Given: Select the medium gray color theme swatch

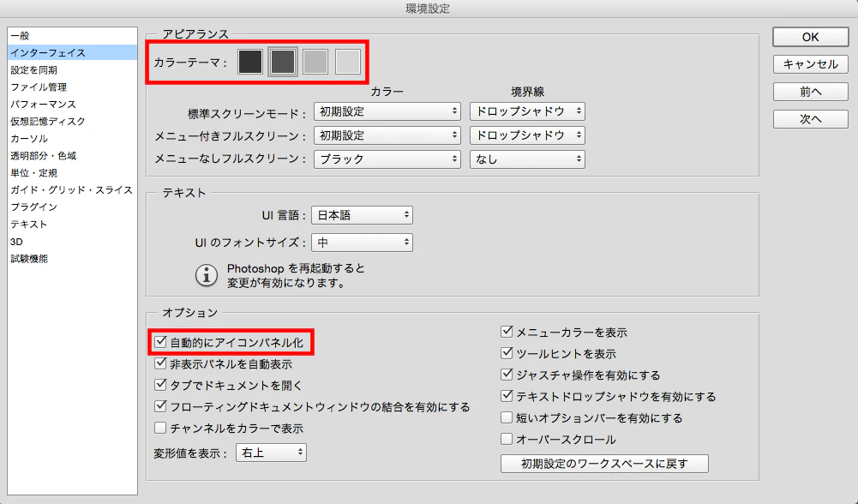Looking at the screenshot, I should pos(315,62).
